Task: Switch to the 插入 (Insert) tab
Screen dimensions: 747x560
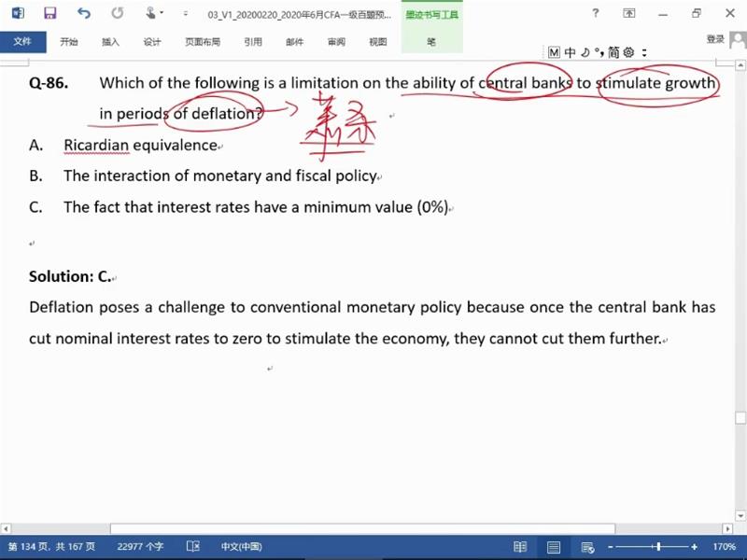Action: (110, 42)
